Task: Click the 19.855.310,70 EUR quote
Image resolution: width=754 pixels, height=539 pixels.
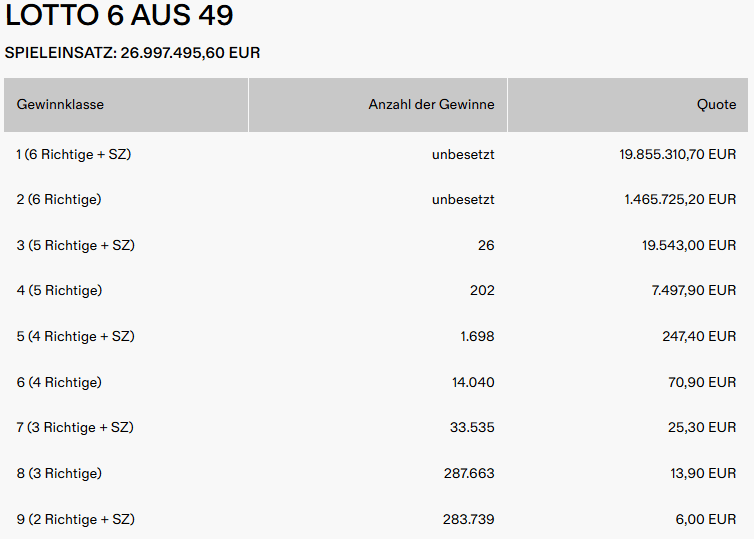Action: coord(678,154)
